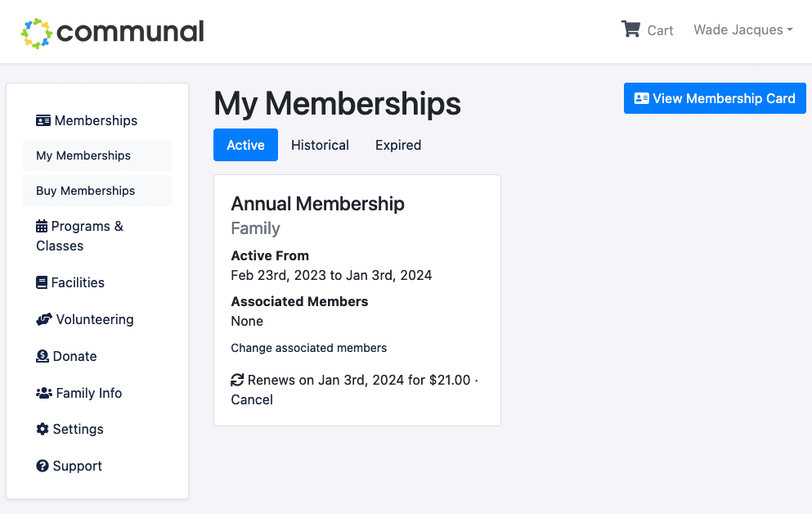Click the renewal arrows icon beside renewal text
This screenshot has width=812, height=514.
click(x=237, y=380)
